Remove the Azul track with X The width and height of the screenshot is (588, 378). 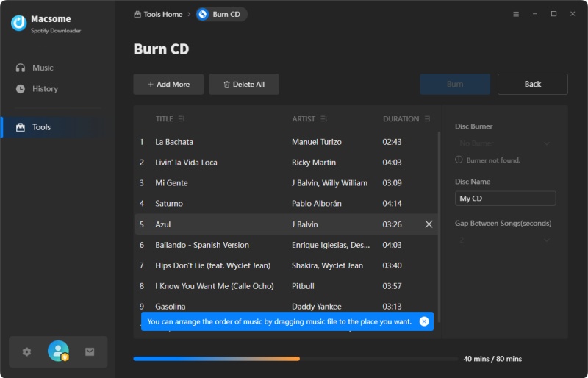429,224
